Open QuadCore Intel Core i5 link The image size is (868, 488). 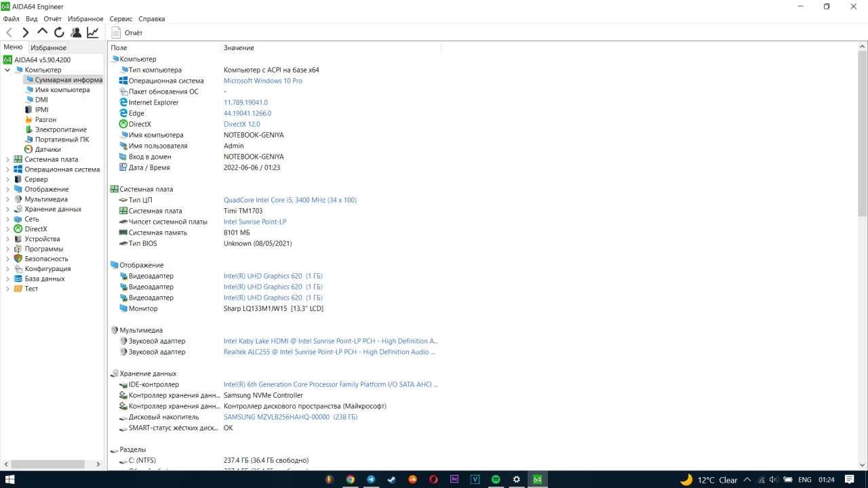tap(290, 200)
